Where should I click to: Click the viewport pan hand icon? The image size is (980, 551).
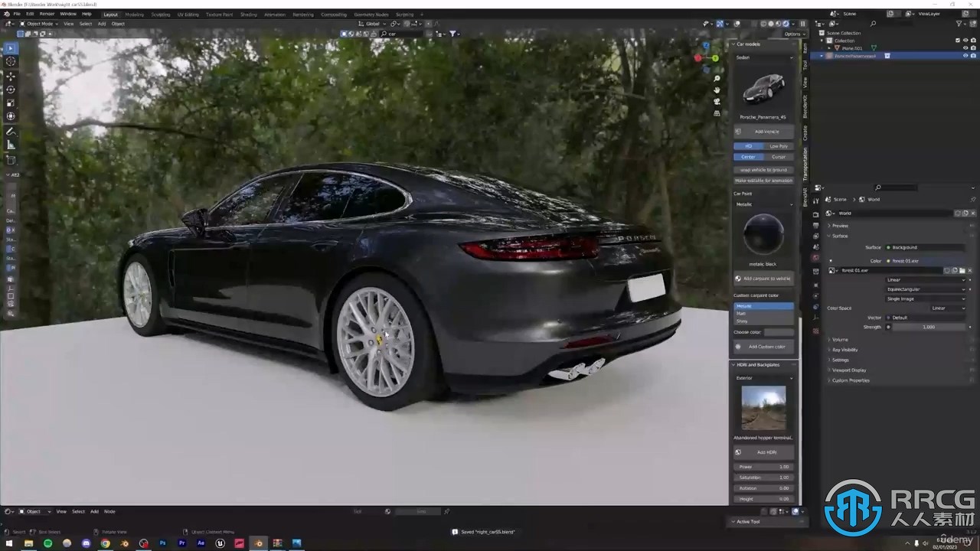click(717, 90)
